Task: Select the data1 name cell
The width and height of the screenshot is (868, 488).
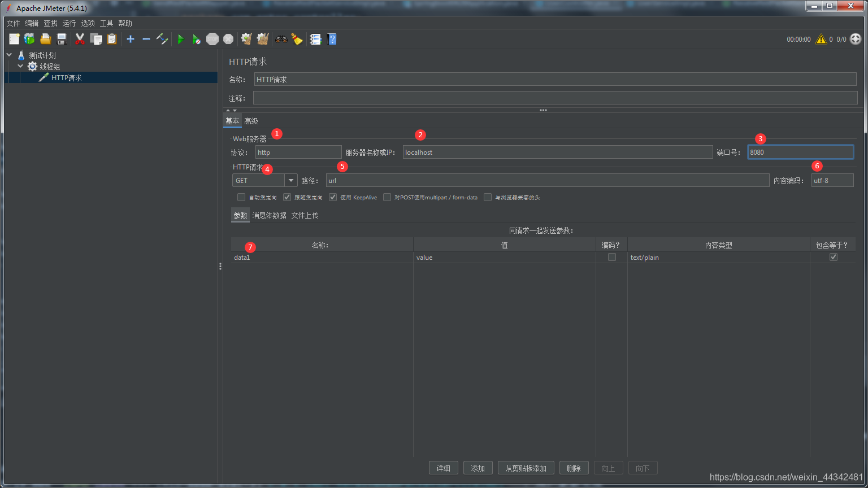Action: 322,257
